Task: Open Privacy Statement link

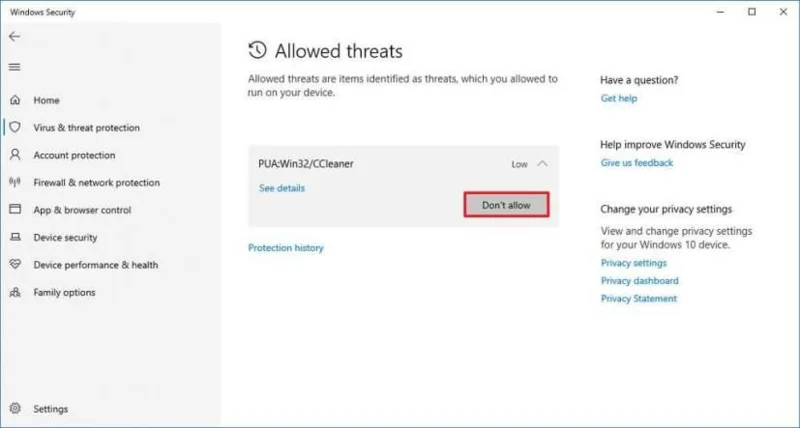Action: 639,299
